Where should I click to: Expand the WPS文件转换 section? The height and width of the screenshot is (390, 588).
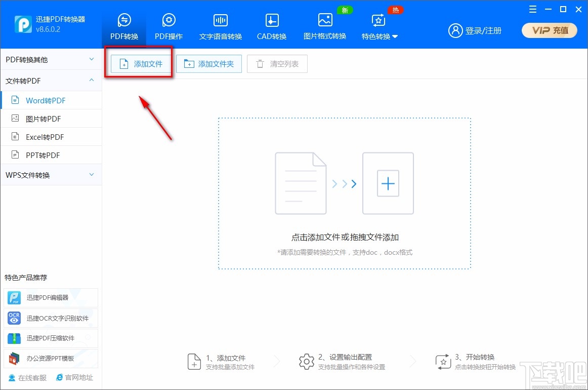point(51,174)
